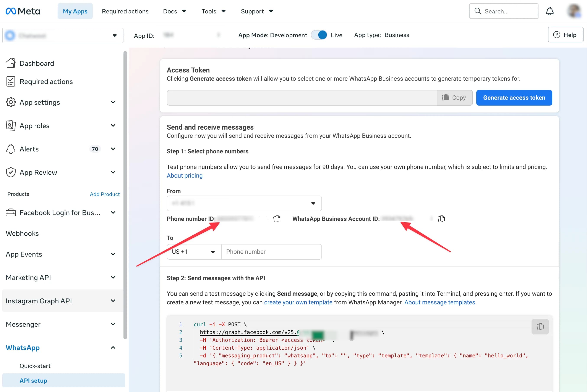Open Dashboard in sidebar
This screenshot has width=587, height=392.
(x=37, y=63)
